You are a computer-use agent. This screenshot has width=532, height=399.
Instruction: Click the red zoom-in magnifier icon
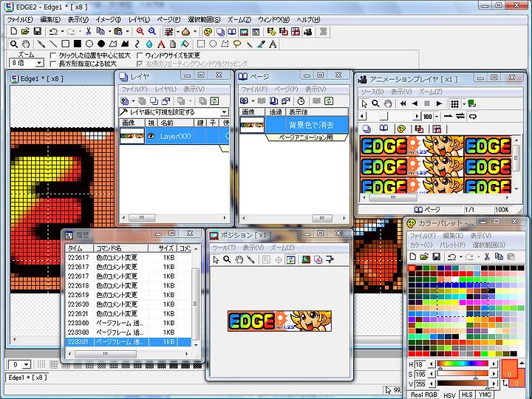coord(140,32)
